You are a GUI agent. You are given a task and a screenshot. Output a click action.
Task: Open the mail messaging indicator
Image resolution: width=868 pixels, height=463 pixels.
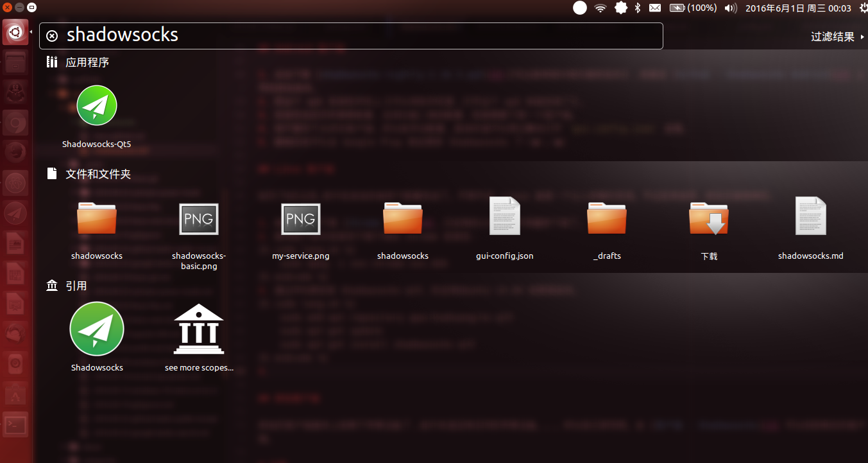point(655,8)
